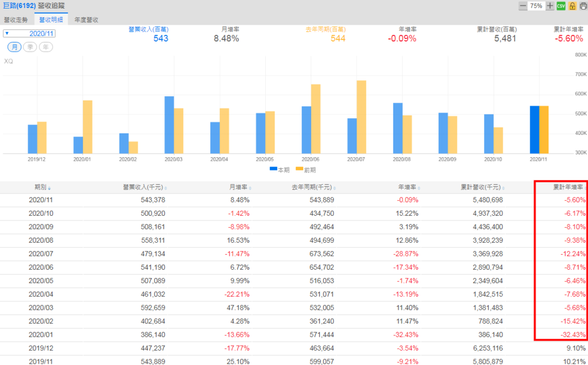Screen dimensions: 588x365
Task: Click yearly growth cell -13.19%
Action: coord(406,294)
